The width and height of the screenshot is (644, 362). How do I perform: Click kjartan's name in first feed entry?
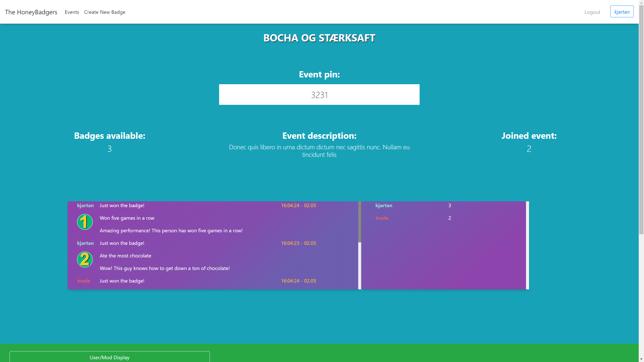click(x=85, y=205)
